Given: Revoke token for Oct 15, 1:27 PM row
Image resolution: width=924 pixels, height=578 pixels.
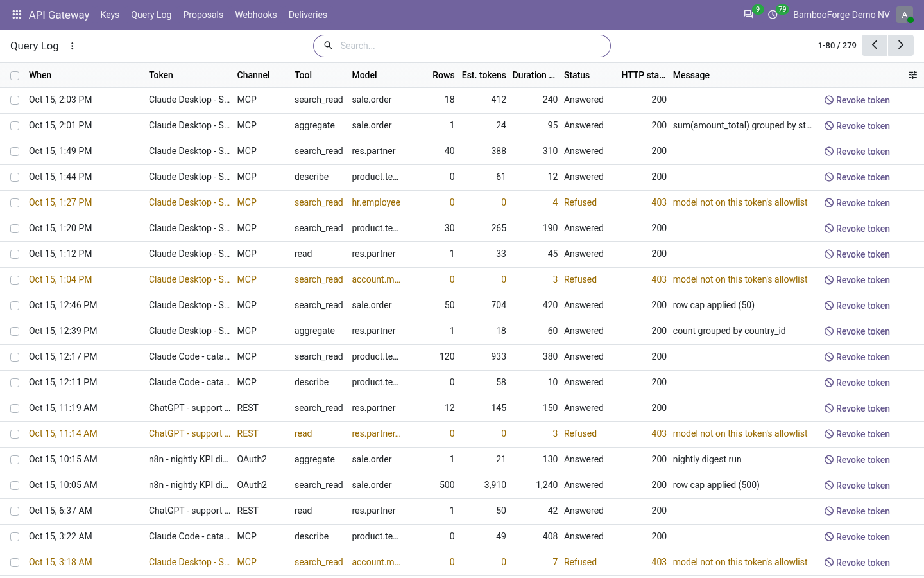Looking at the screenshot, I should tap(857, 203).
